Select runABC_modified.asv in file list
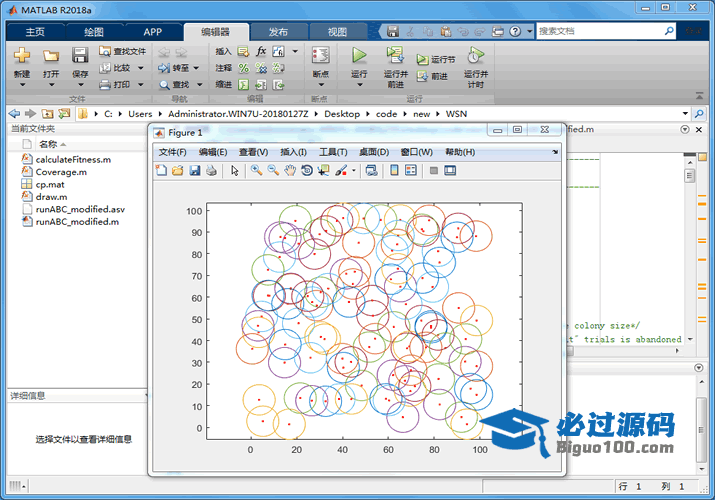The height and width of the screenshot is (500, 715). tap(80, 209)
